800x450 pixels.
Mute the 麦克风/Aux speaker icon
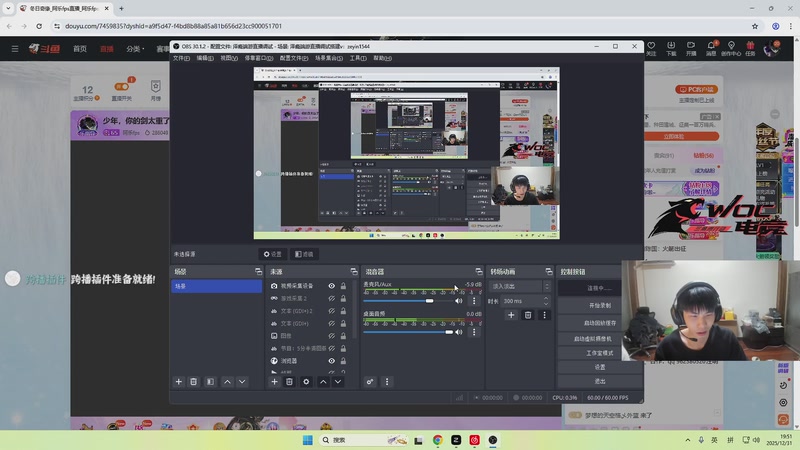tap(459, 301)
